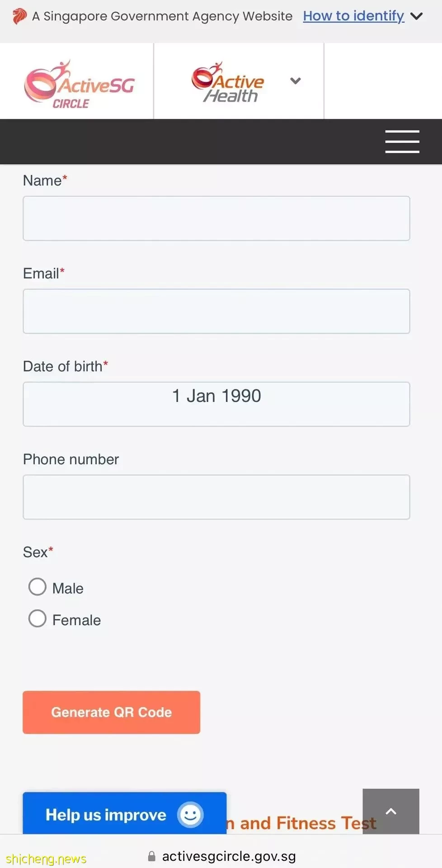
Task: Tap the scroll-to-top arrow button
Action: [x=391, y=811]
